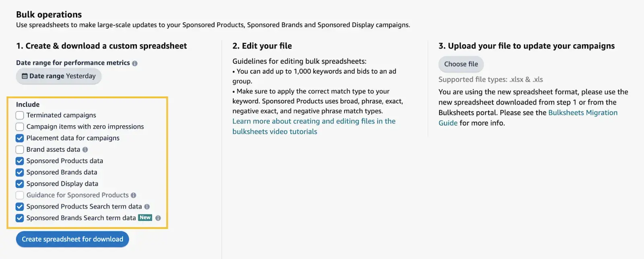Screen dimensions: 644x259
Task: Open the Date range Yesterday selector
Action: pos(59,76)
